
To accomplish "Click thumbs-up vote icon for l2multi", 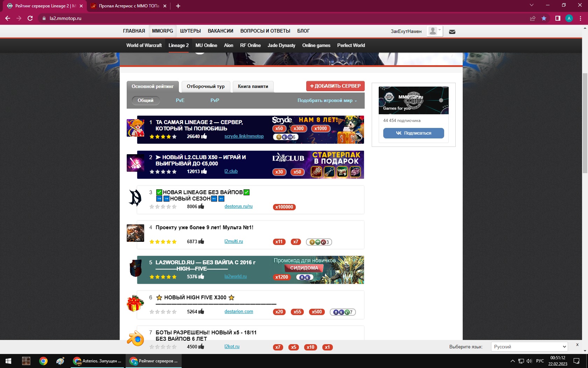I will click(201, 241).
